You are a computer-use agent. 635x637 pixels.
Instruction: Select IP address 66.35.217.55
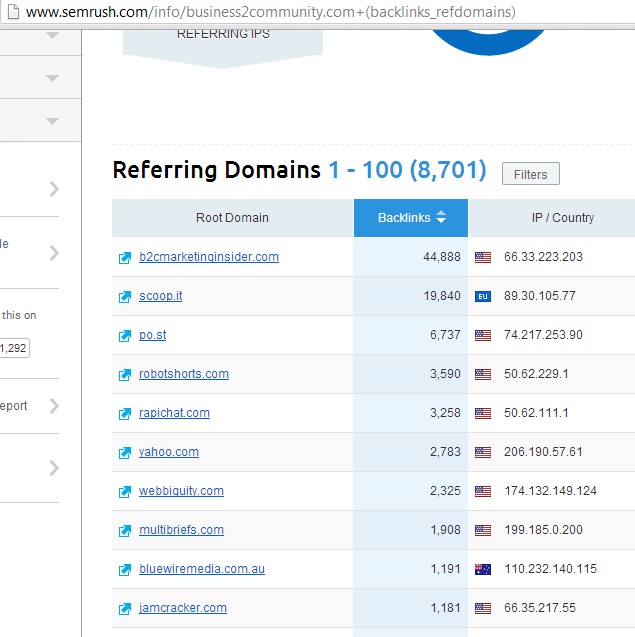click(540, 608)
